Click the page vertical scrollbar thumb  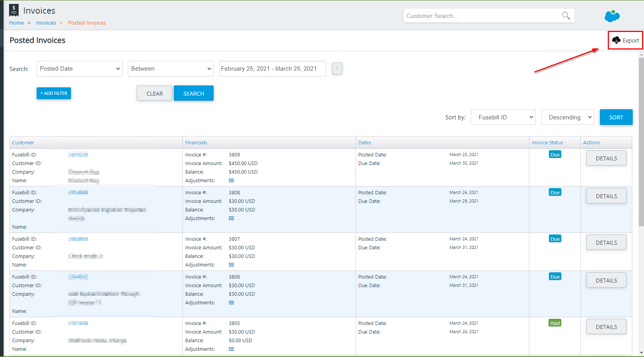pyautogui.click(x=641, y=142)
